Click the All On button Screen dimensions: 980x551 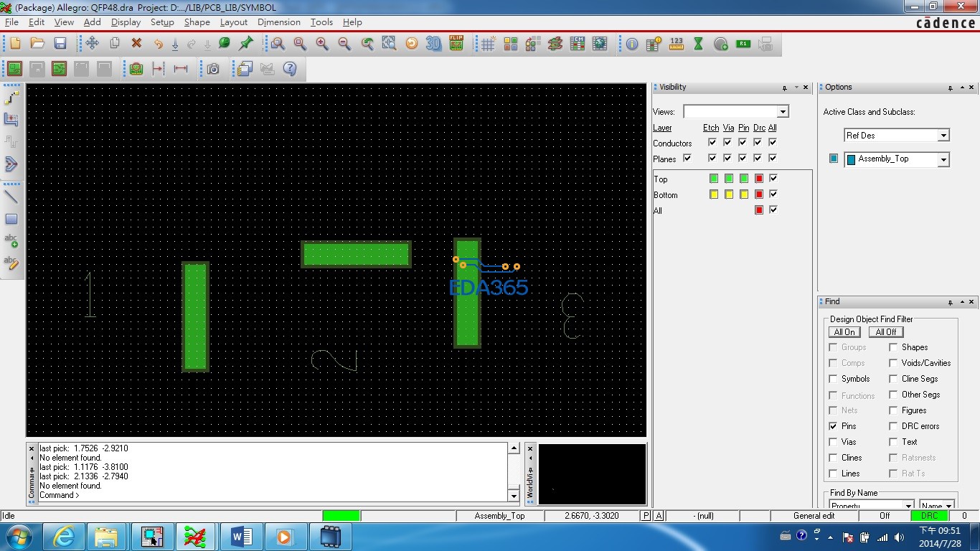(x=844, y=332)
